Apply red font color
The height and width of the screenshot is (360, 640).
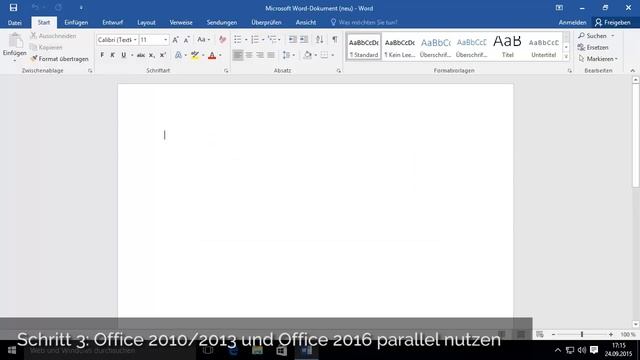(x=212, y=55)
